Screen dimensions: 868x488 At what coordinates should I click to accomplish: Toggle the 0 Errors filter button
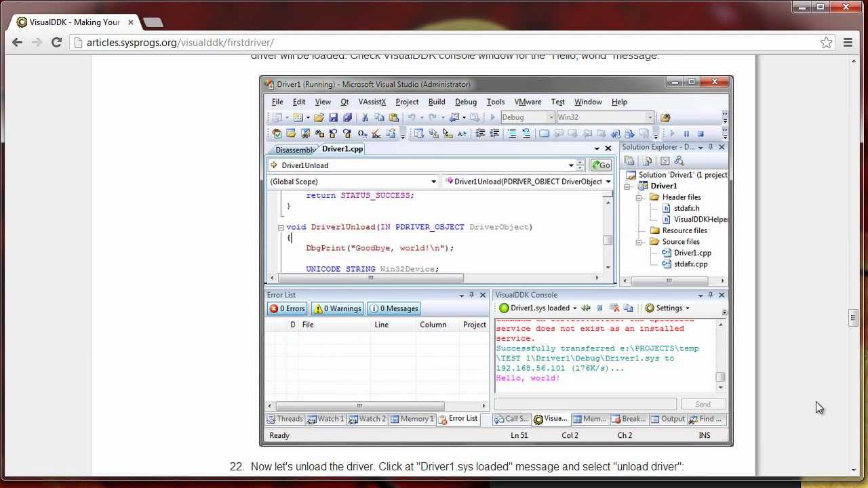pos(288,308)
